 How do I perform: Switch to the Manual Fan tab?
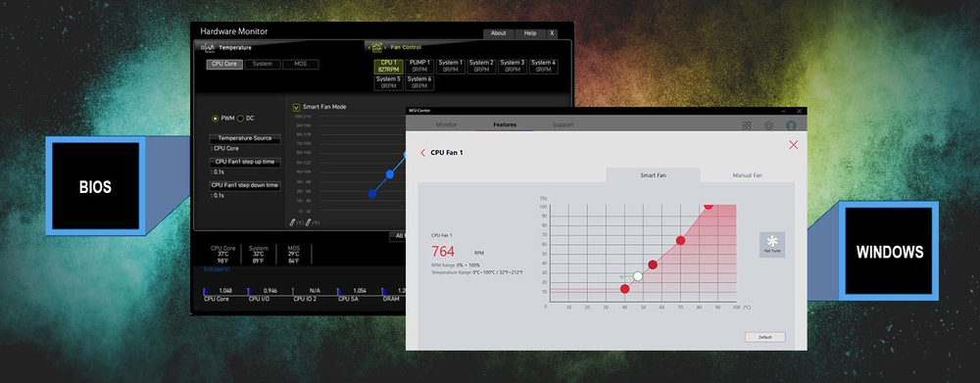(747, 175)
